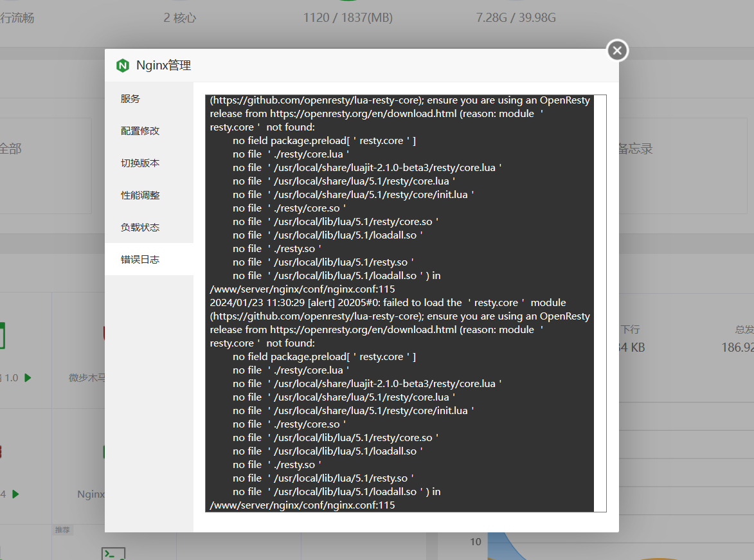Click the Nginx管理 dialog title
Viewport: 754px width, 560px height.
tap(163, 66)
